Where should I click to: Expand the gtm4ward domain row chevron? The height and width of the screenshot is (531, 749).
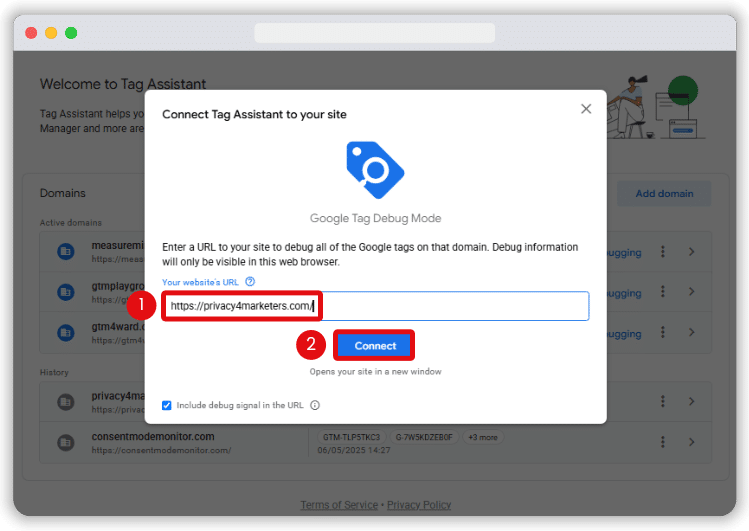point(691,332)
